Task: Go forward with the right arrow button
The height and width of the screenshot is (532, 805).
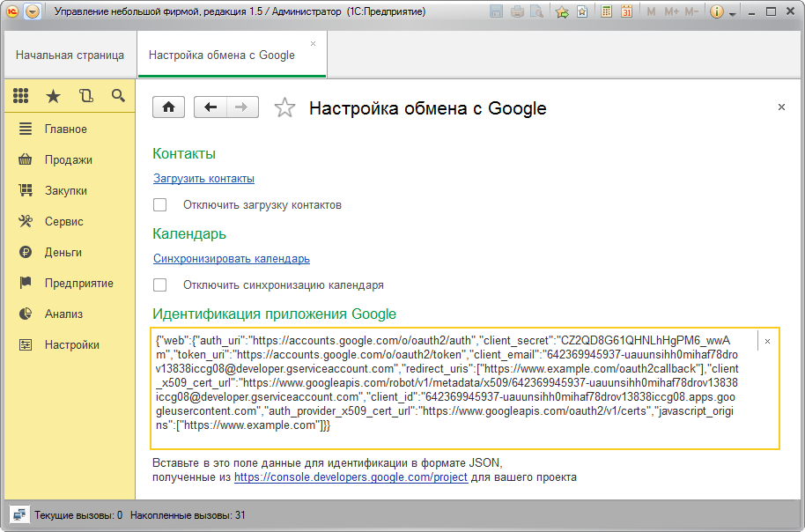Action: [x=242, y=107]
